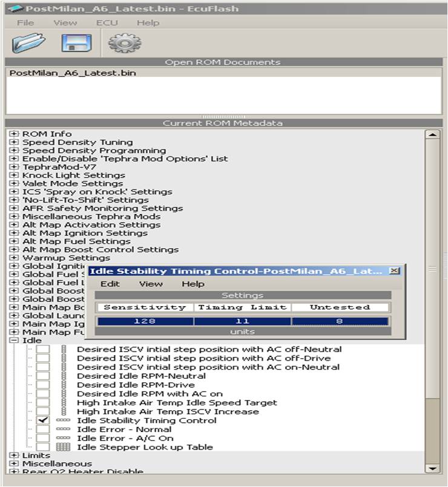Image resolution: width=448 pixels, height=487 pixels.
Task: Click the EcuFlash title bar app icon
Action: click(16, 8)
